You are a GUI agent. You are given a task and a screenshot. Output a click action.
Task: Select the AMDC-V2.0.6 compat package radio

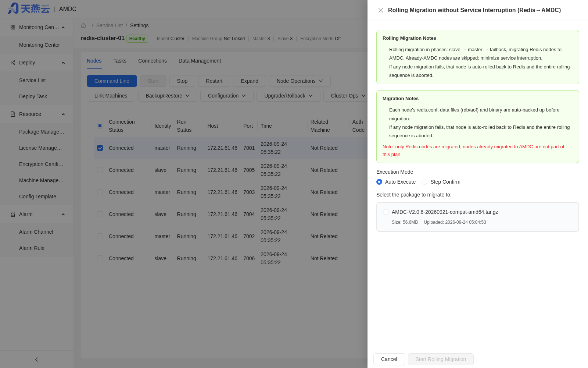386,212
